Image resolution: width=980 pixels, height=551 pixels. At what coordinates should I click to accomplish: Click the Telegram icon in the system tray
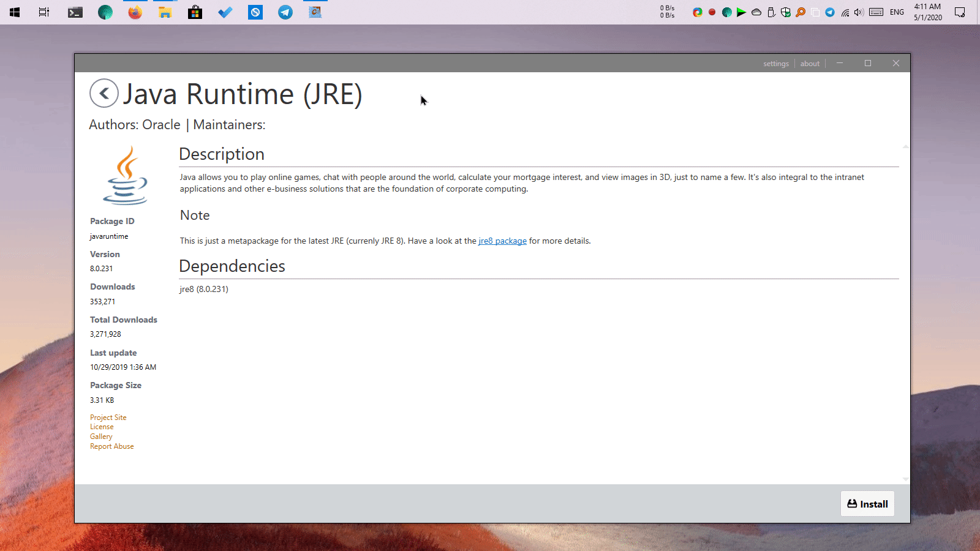click(830, 12)
